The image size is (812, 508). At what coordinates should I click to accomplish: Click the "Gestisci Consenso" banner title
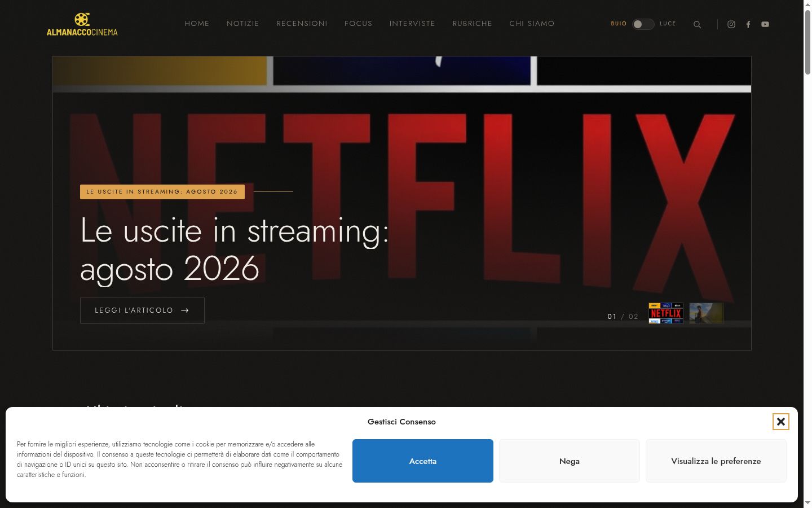pyautogui.click(x=401, y=422)
